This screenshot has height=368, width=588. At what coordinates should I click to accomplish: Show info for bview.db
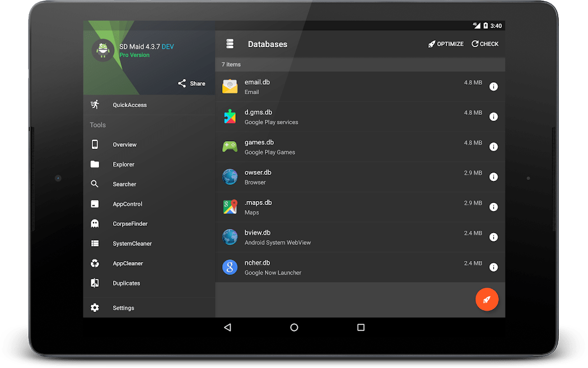tap(493, 237)
